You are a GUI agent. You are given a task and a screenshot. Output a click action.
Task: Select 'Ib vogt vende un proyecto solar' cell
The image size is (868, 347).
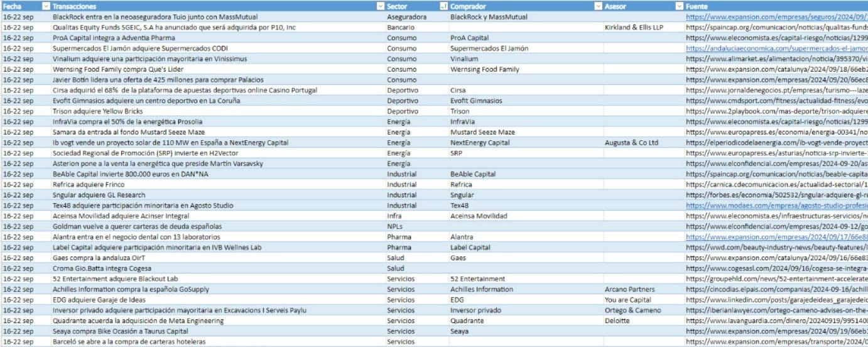[218, 143]
